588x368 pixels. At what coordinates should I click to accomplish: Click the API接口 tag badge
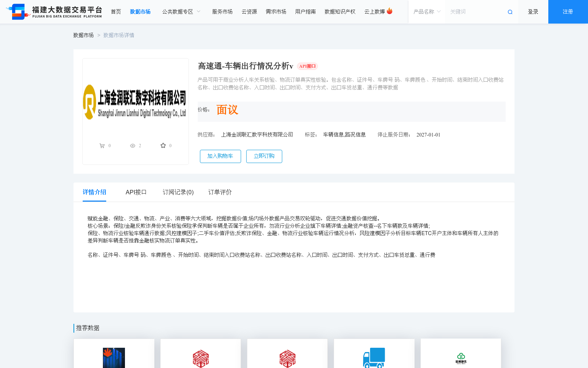coord(307,66)
